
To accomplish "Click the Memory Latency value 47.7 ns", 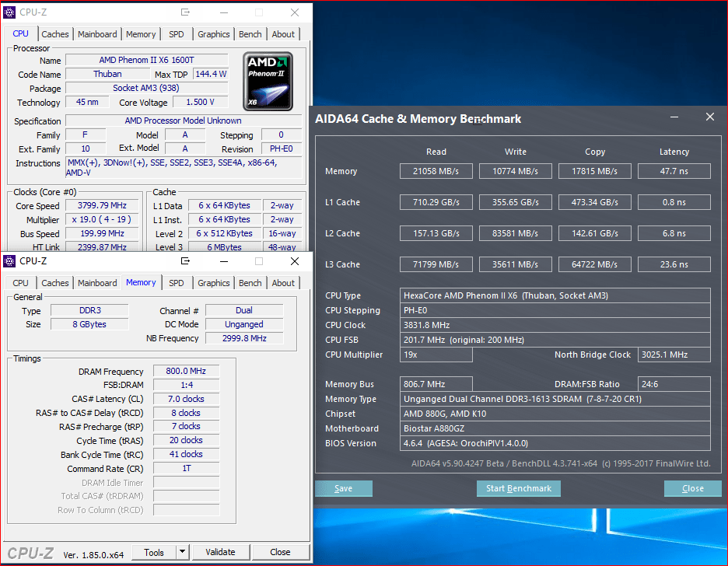I will [674, 171].
